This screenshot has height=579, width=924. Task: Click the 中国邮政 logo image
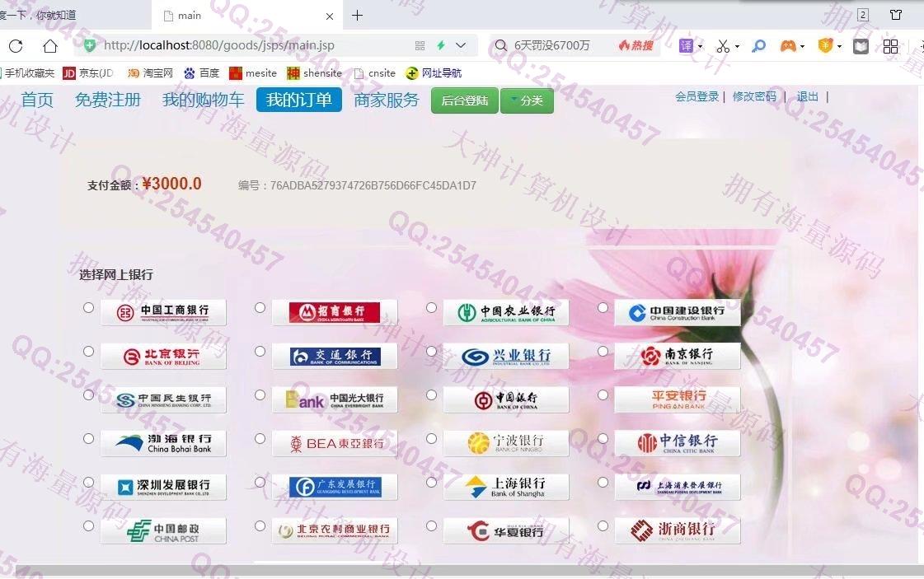[163, 530]
